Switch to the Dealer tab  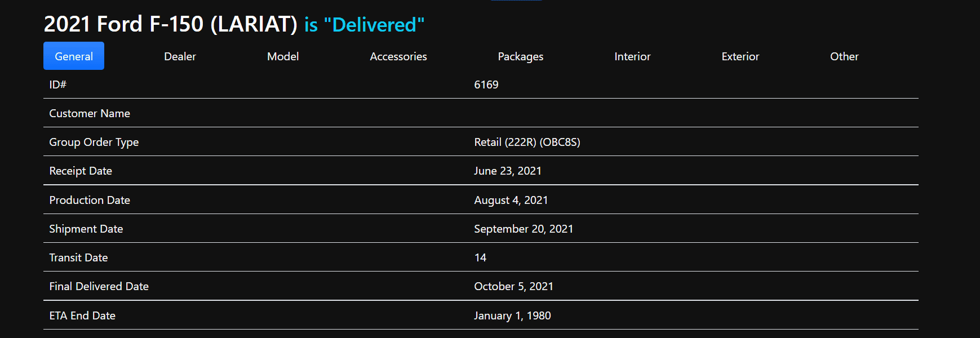tap(180, 56)
